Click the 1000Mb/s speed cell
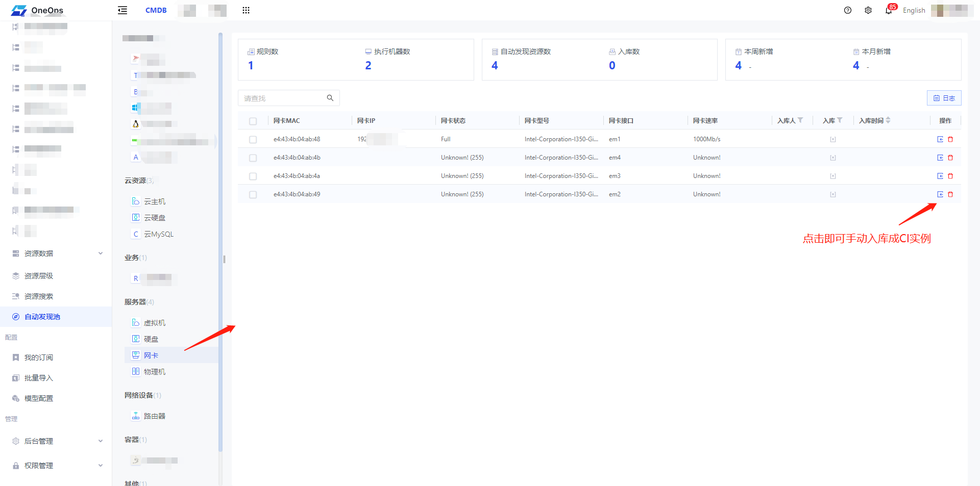This screenshot has height=486, width=980. coord(707,139)
